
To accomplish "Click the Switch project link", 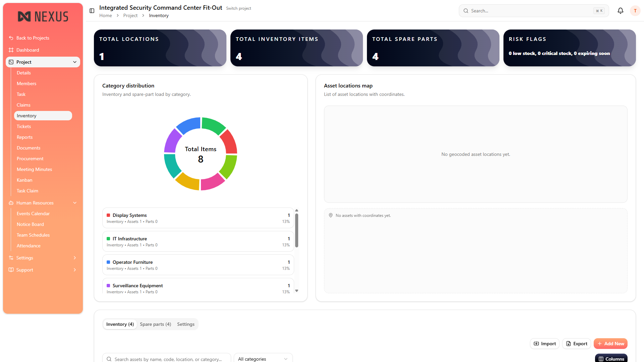I will (x=238, y=8).
